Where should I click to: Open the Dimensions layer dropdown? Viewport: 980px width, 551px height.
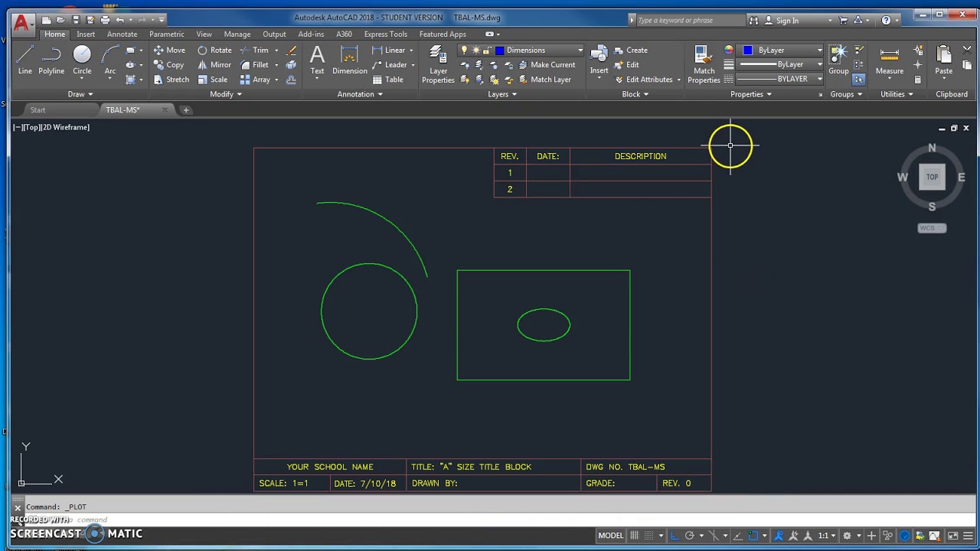point(580,51)
